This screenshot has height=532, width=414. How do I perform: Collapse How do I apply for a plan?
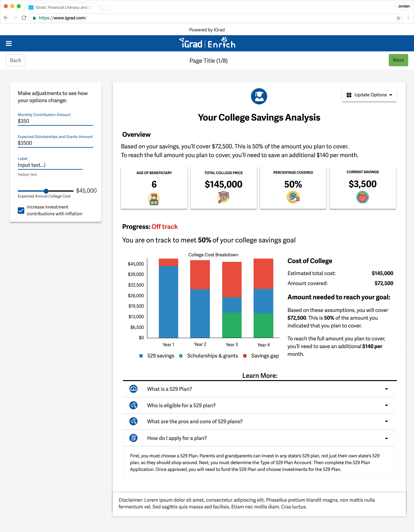pyautogui.click(x=259, y=438)
